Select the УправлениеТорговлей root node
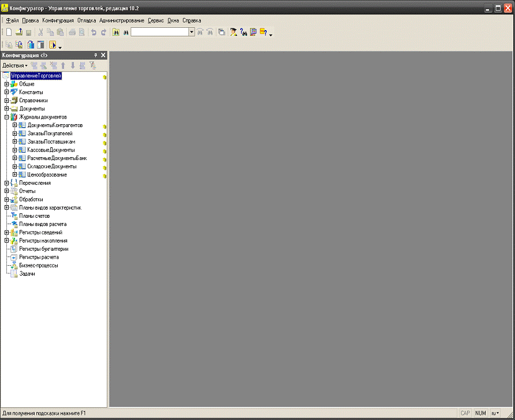The width and height of the screenshot is (515, 420). [x=36, y=76]
